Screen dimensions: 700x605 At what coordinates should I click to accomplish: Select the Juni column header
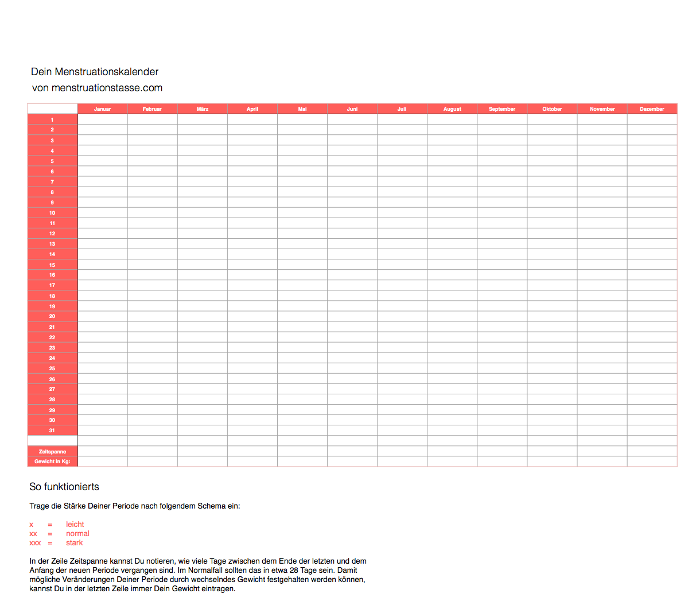[x=352, y=109]
